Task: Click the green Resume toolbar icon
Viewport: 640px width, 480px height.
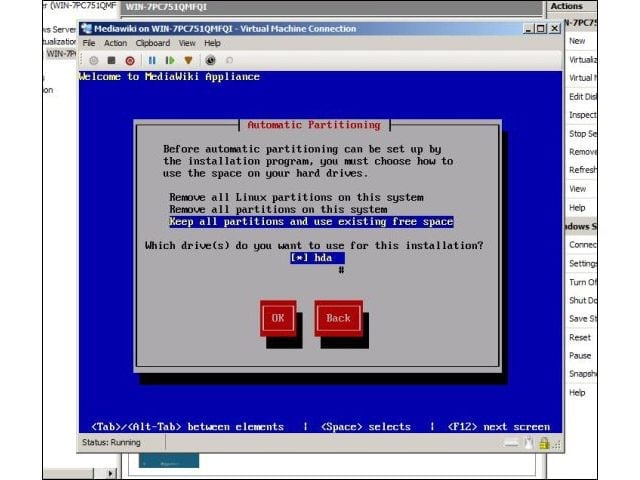Action: 170,60
